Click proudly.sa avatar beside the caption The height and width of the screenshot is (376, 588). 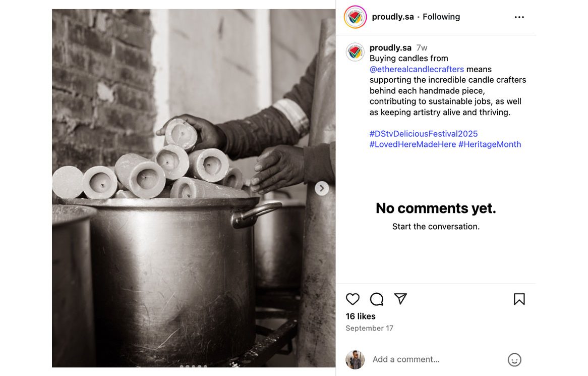pos(355,51)
